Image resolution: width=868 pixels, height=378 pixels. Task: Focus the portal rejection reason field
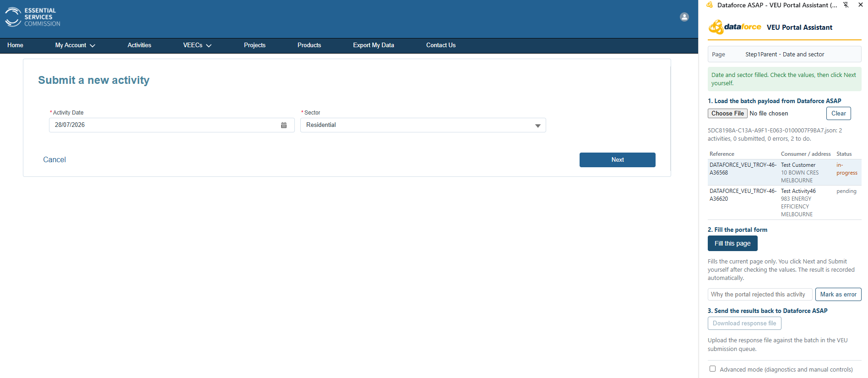point(760,295)
